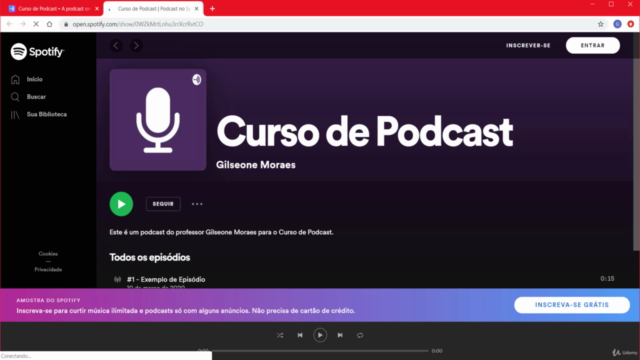Click the podcast description text
640x360 pixels.
221,232
